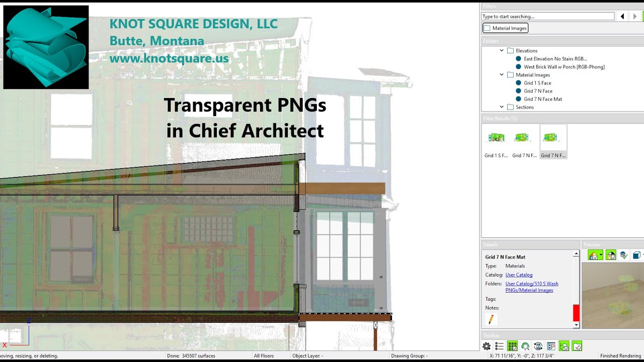The width and height of the screenshot is (644, 362).
Task: Collapse the Elevations folder
Action: coord(502,51)
